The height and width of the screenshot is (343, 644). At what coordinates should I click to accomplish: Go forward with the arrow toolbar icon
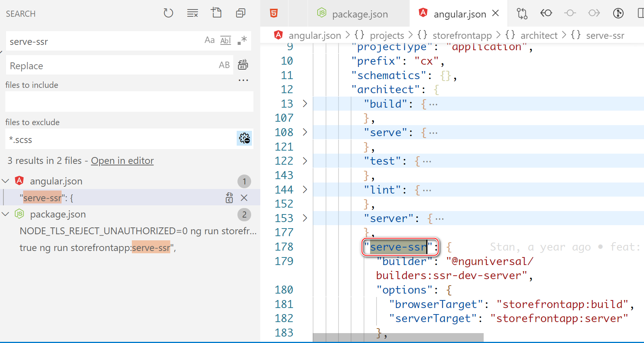tap(594, 13)
